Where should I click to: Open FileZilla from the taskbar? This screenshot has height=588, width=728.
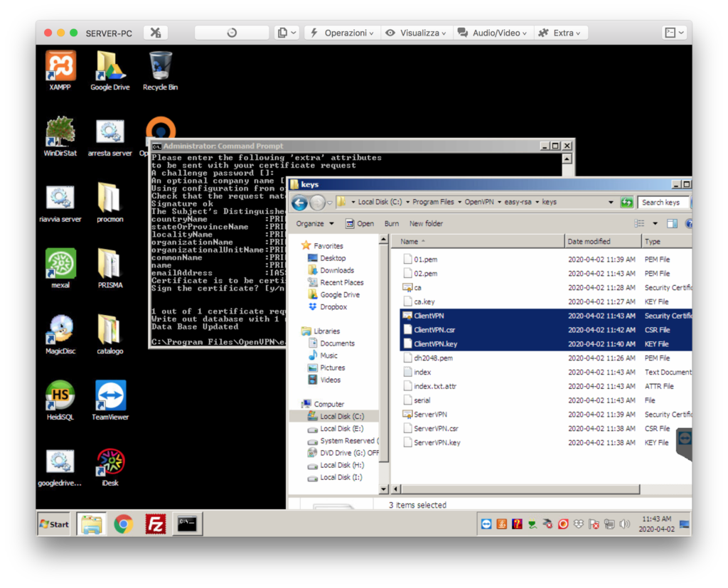[x=155, y=525]
